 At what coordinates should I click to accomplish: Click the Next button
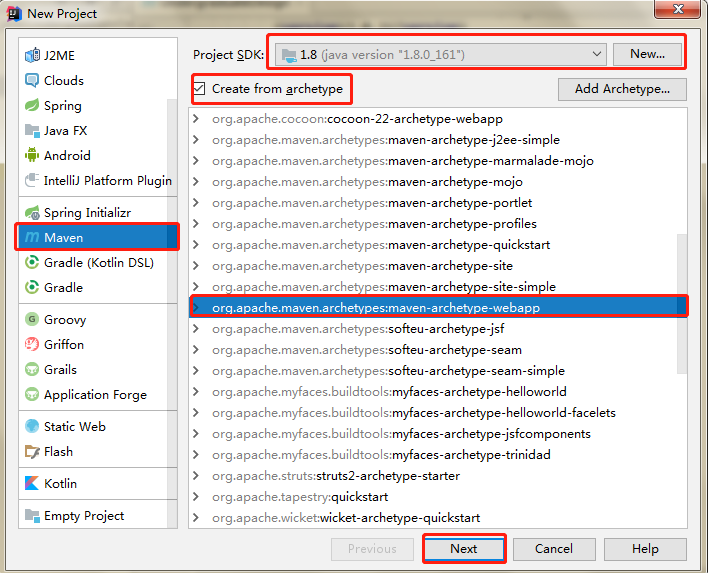pos(464,549)
